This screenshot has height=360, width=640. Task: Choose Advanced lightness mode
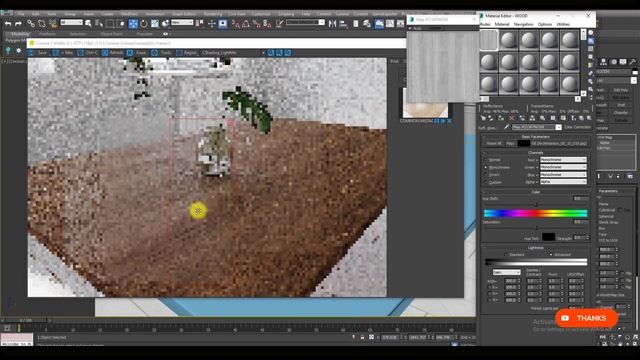click(x=551, y=255)
